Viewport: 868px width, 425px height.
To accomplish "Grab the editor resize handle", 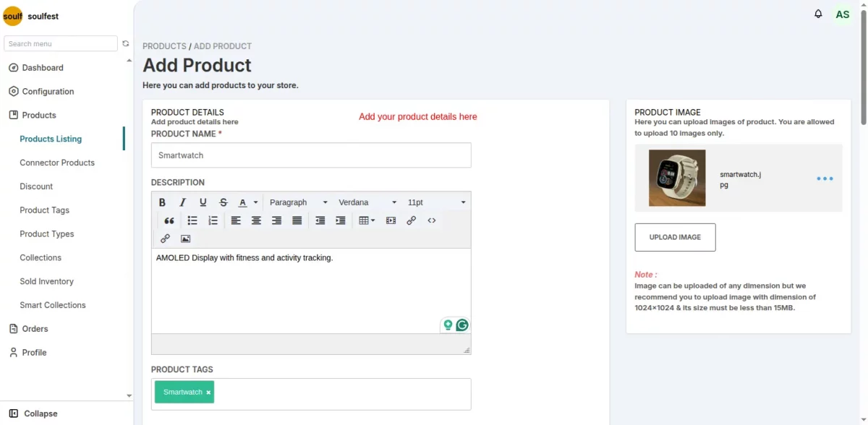I will [467, 350].
